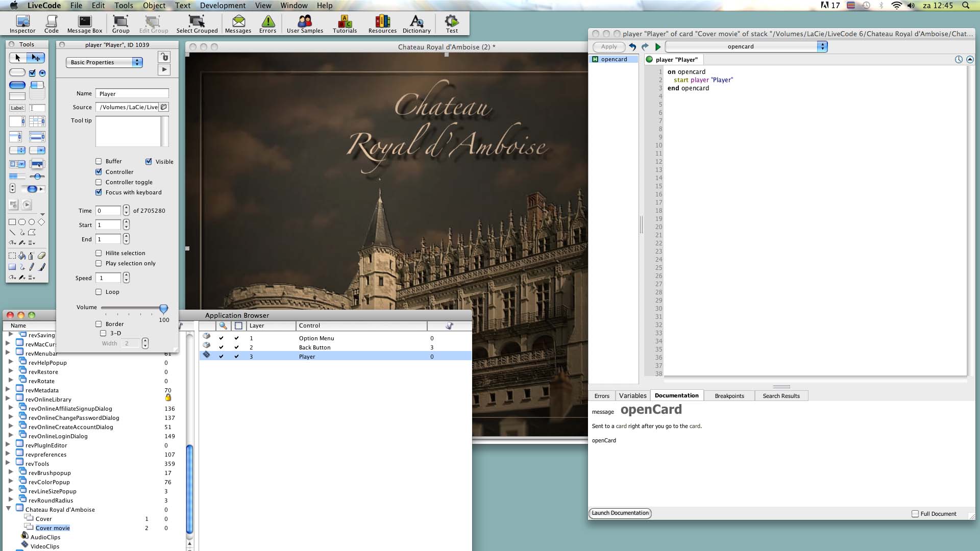Open the opencard handler dropdown
The image size is (980, 551).
pyautogui.click(x=746, y=46)
